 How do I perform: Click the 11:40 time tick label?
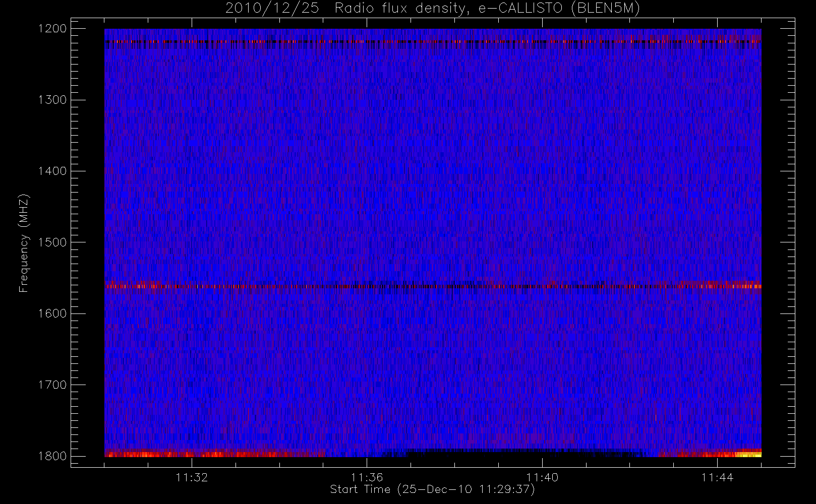click(542, 477)
